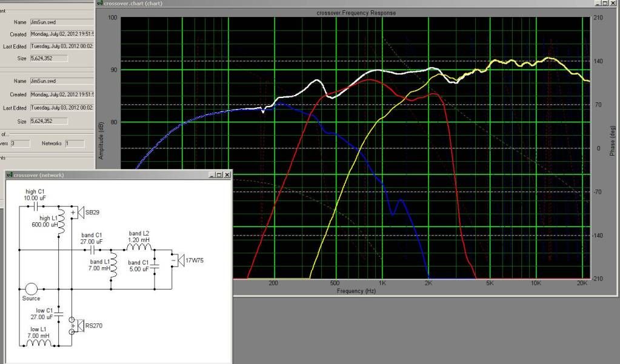Click the 'band L2' component name
620x364 pixels.
coord(139,234)
